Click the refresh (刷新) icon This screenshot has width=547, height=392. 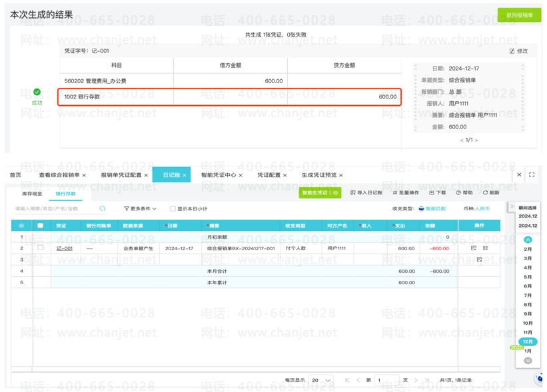click(485, 193)
